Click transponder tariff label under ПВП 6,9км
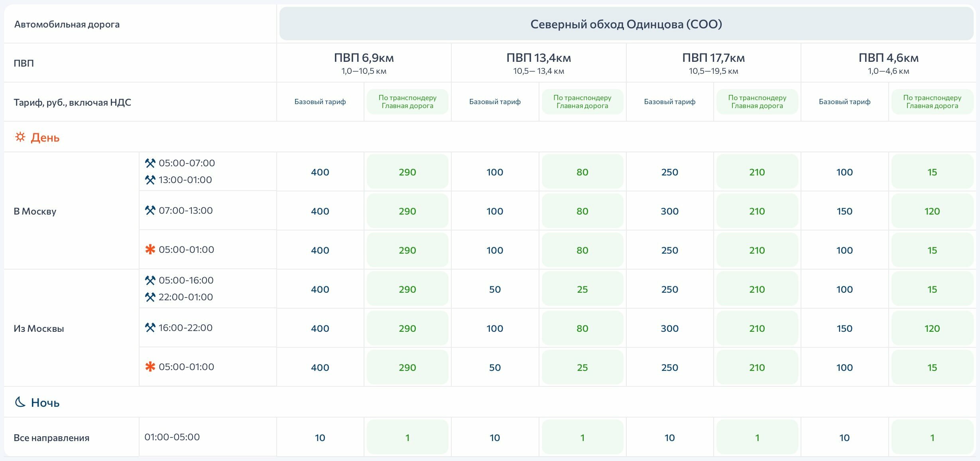This screenshot has width=980, height=461. click(407, 102)
